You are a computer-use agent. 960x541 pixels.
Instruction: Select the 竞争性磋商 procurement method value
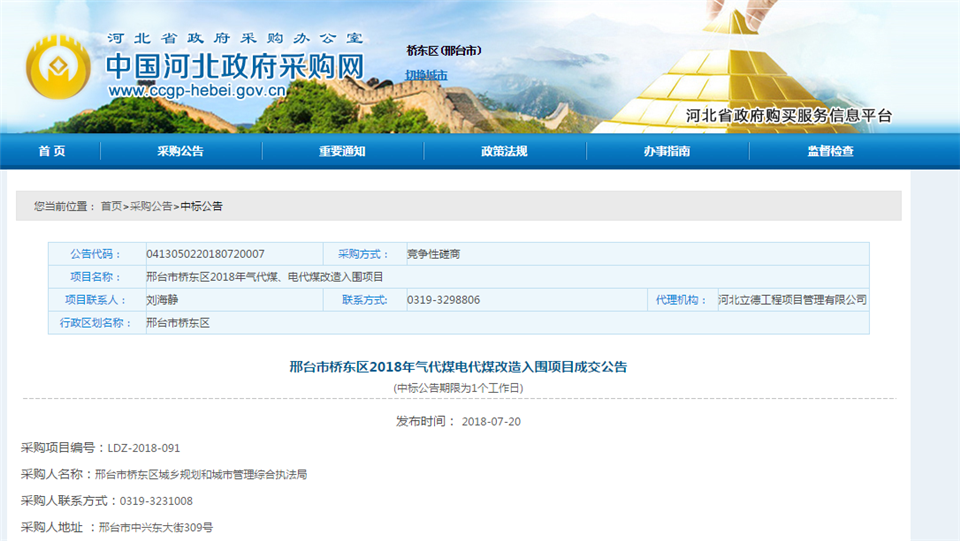click(x=433, y=254)
